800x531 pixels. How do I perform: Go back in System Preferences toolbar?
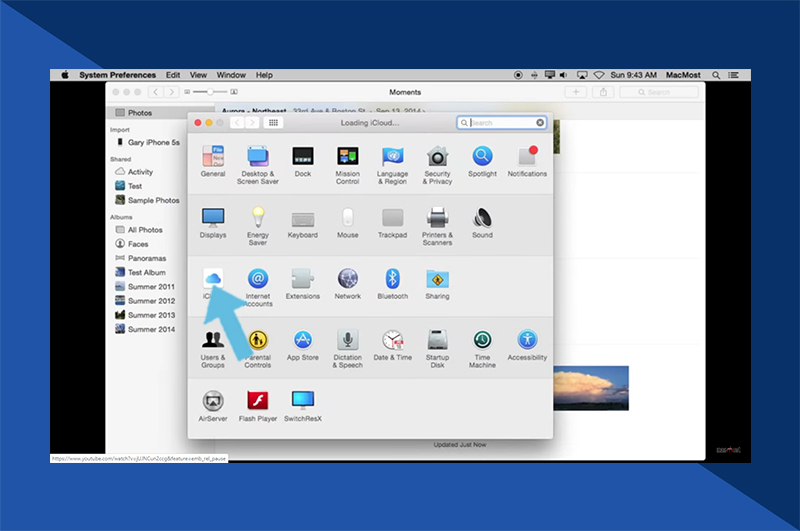(x=237, y=122)
